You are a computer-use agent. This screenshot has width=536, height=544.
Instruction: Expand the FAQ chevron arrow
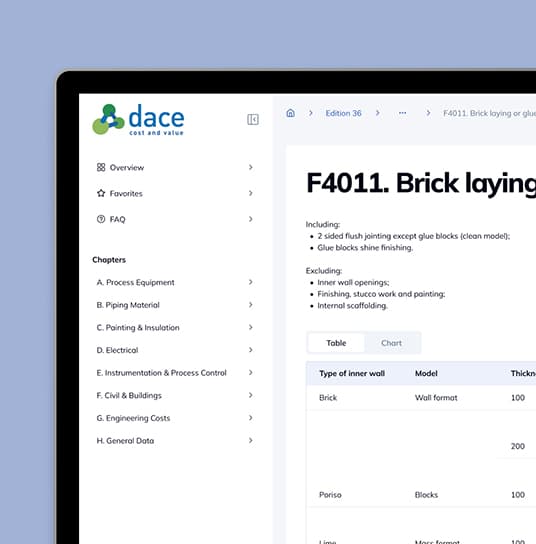pyautogui.click(x=250, y=219)
